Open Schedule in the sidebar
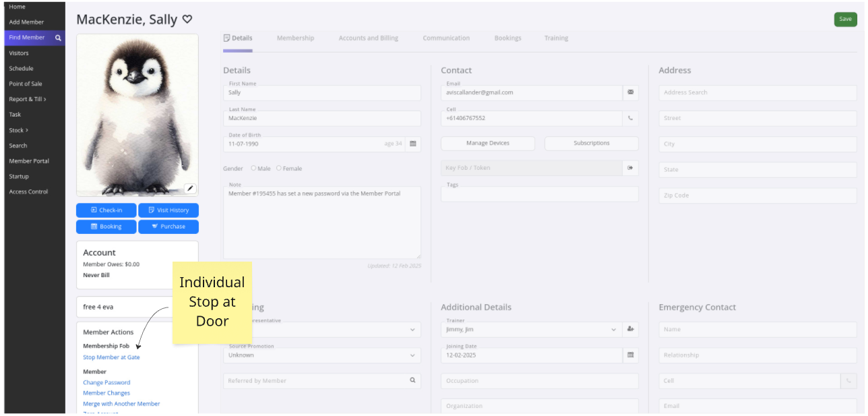This screenshot has width=868, height=416. [x=21, y=69]
